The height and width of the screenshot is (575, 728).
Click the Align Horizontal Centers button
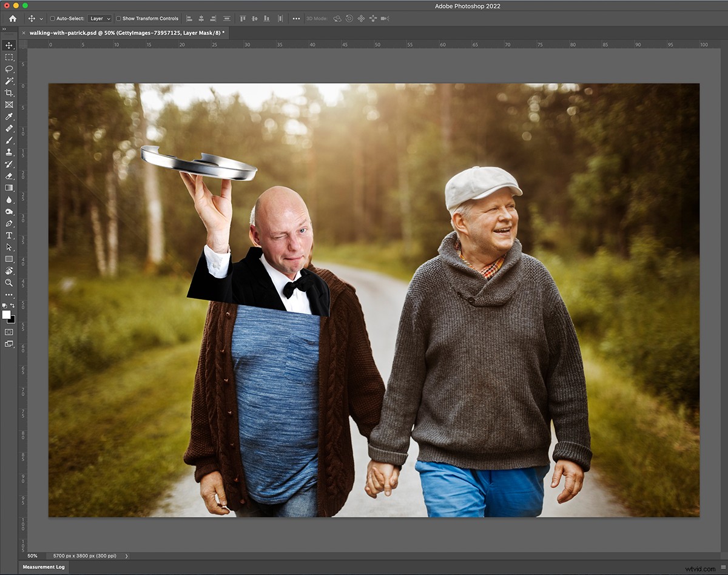tap(201, 18)
